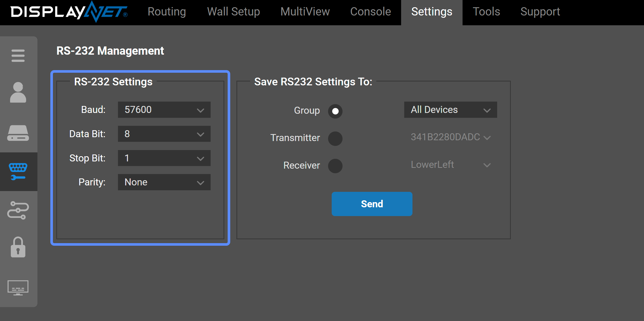Select the Receiver radio button
This screenshot has width=644, height=321.
click(x=335, y=166)
